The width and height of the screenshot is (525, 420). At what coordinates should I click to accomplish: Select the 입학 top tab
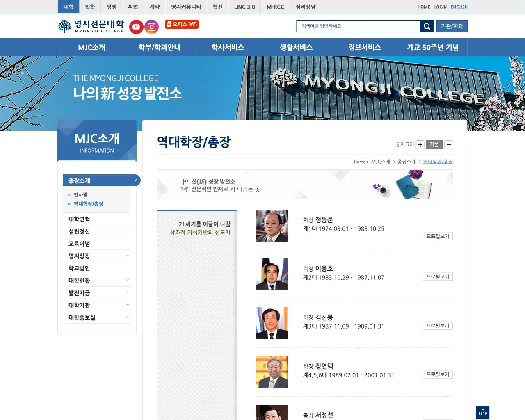click(x=90, y=7)
